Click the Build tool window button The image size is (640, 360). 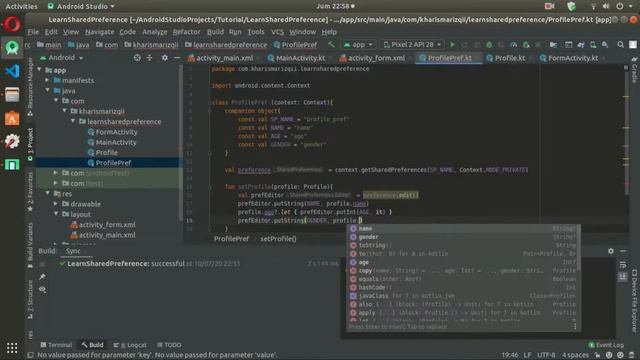pos(92,345)
